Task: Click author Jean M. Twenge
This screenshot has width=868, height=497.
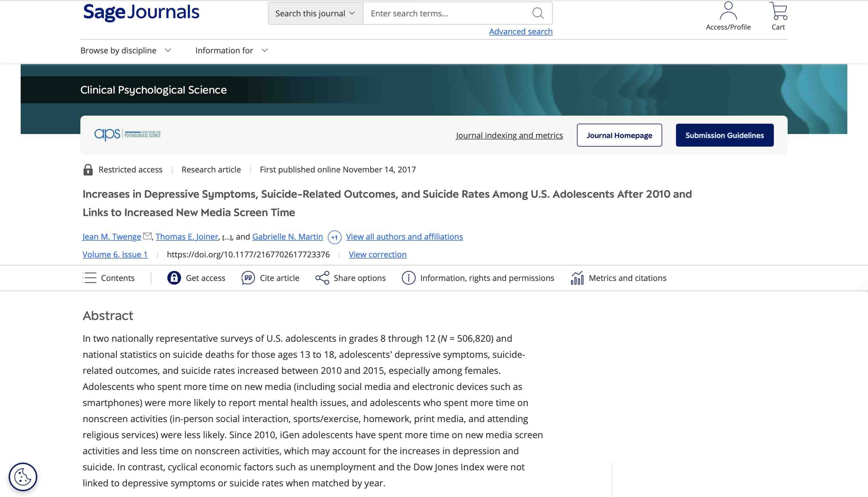Action: 111,236
